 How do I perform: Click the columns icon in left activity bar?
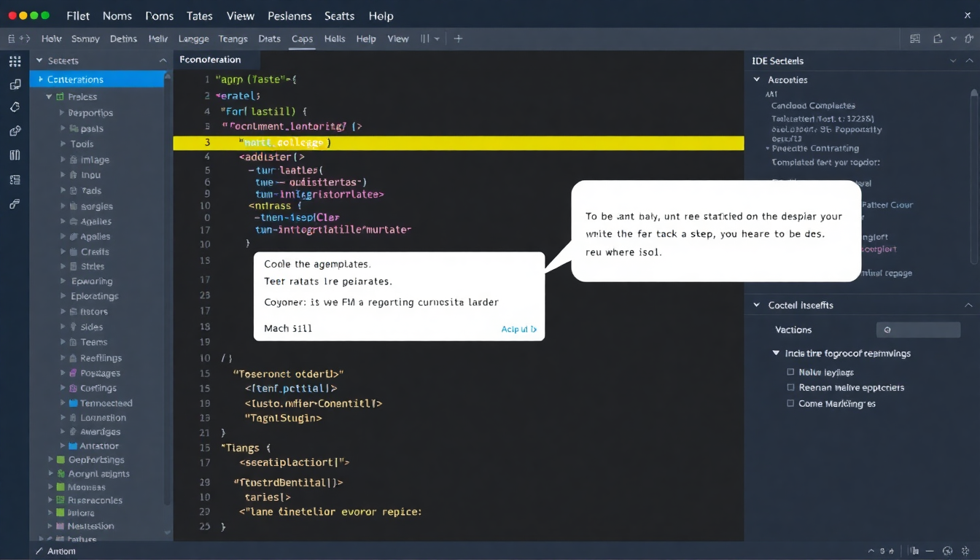click(x=15, y=155)
